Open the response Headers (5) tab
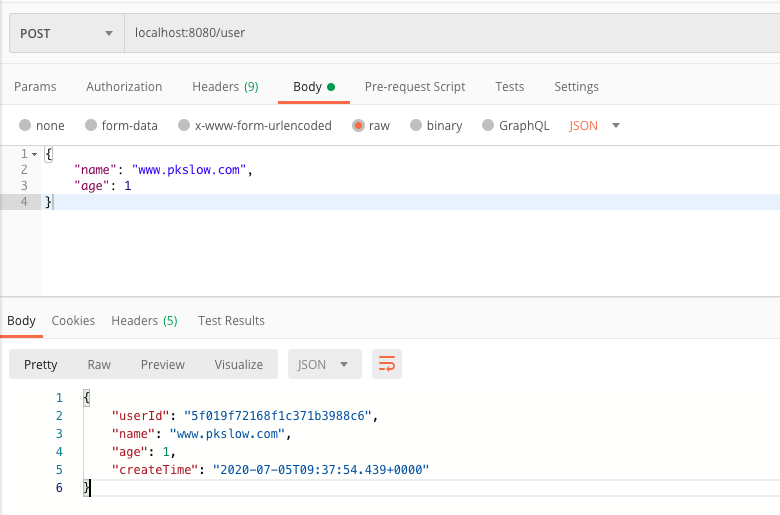This screenshot has height=515, width=780. 144,320
